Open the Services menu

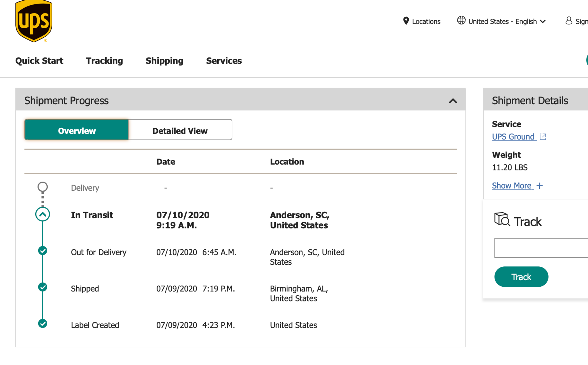click(x=224, y=61)
